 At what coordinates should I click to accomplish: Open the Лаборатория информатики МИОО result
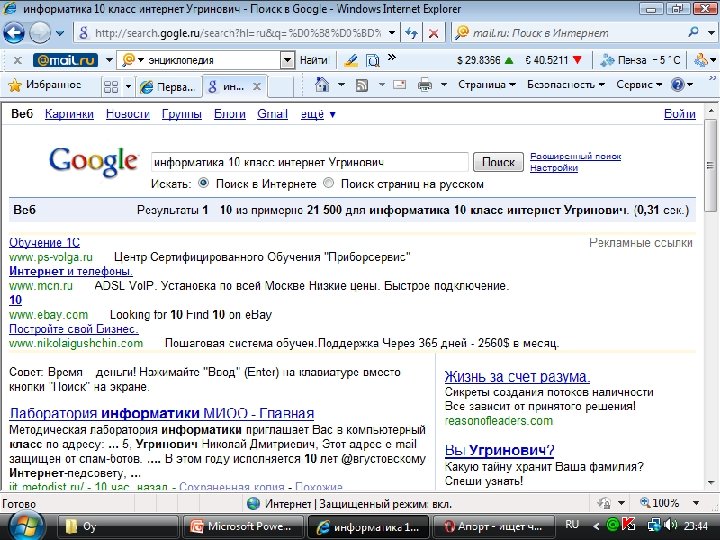coord(162,413)
